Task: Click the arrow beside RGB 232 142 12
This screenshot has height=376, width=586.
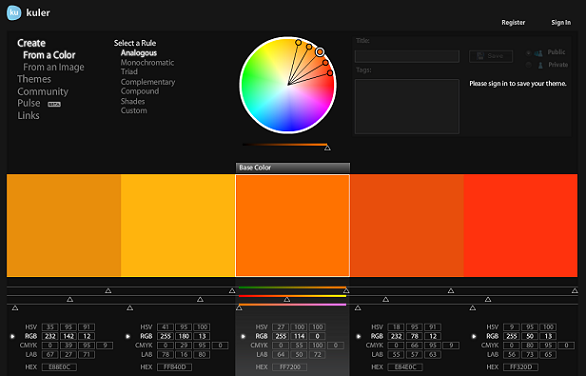Action: point(13,336)
